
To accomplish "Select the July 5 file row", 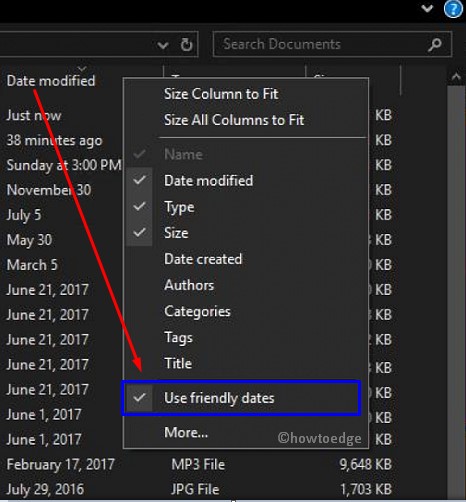I will (x=24, y=215).
